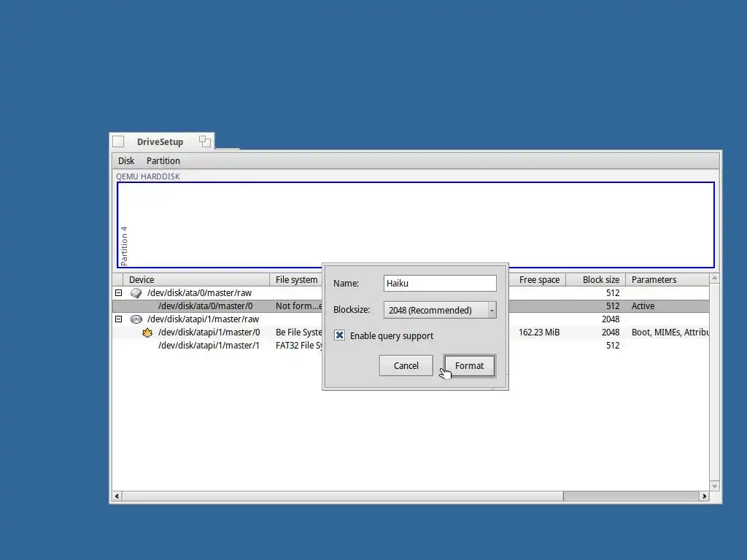Click the Boot, MIMEs, Attribu parameters cell
747x560 pixels.
point(670,332)
